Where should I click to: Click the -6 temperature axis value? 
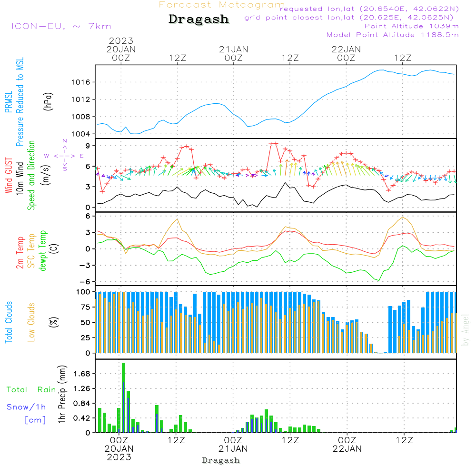[85, 282]
